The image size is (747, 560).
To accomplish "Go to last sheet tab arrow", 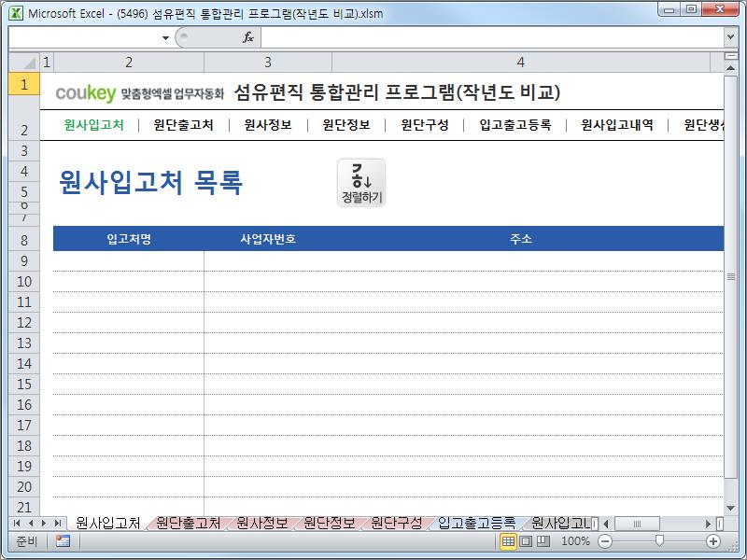I will [x=58, y=524].
